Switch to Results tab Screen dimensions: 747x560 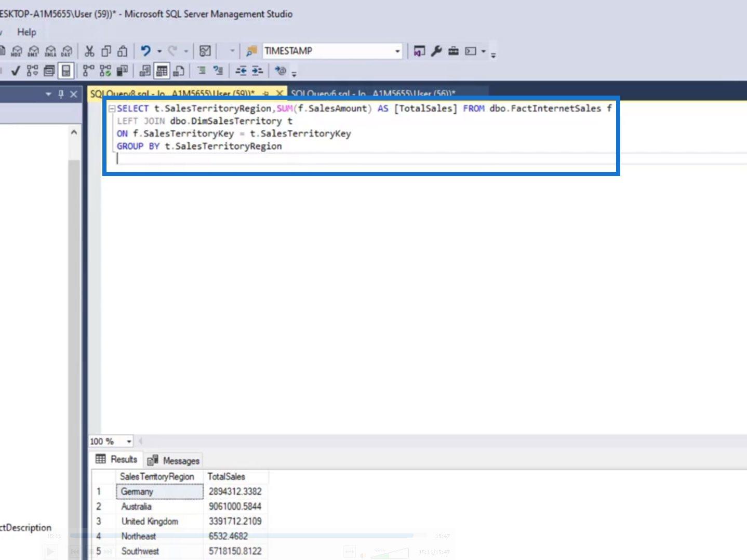[x=116, y=459]
